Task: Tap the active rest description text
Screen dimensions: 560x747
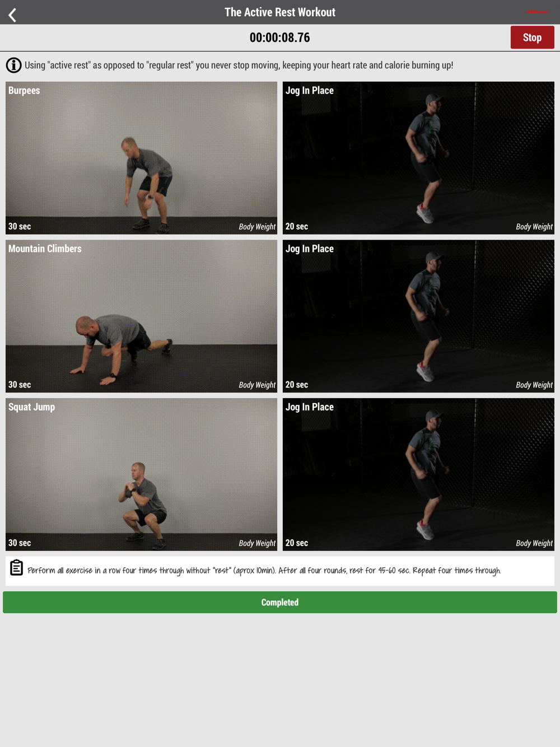Action: point(239,65)
